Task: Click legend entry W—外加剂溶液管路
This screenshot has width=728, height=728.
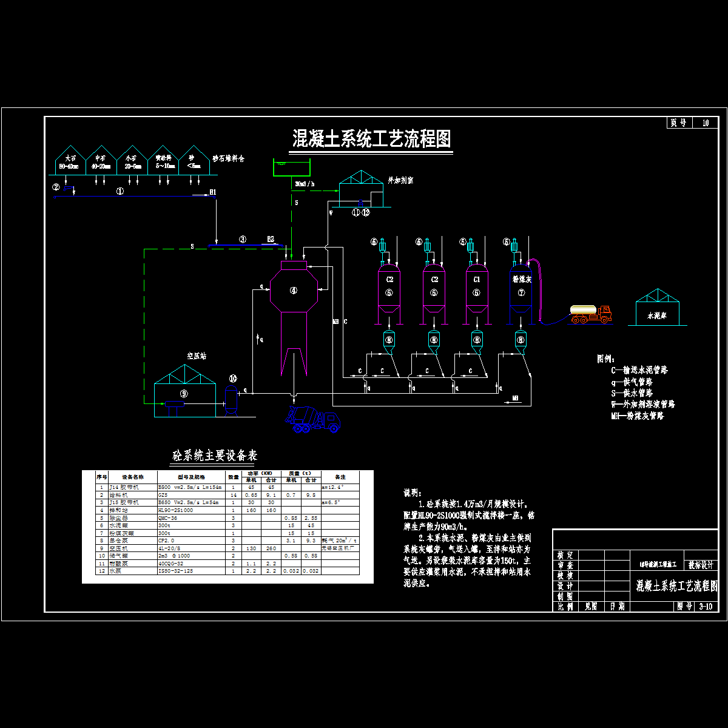Action: pos(643,404)
